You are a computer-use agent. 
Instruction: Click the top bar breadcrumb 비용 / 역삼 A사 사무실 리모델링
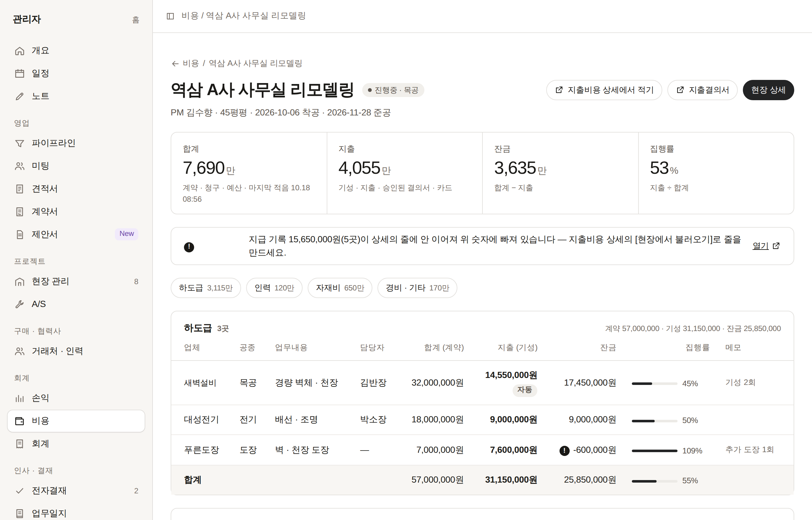point(244,16)
